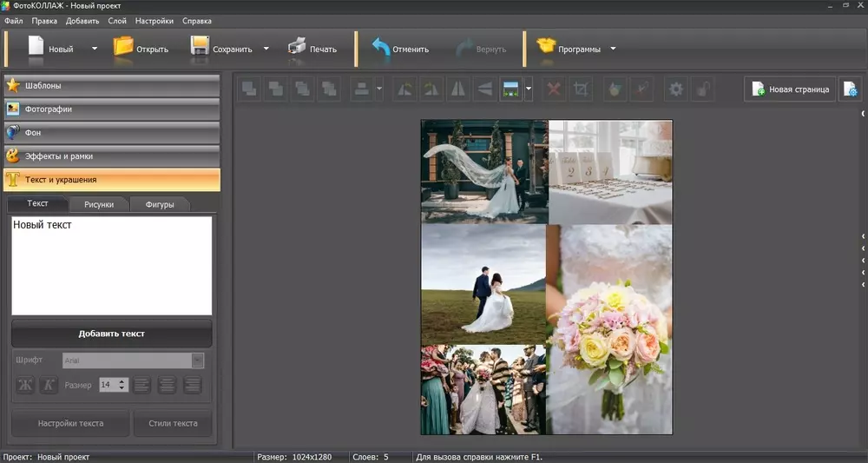
Task: Click the padlock lock icon in the toolbar
Action: (704, 89)
